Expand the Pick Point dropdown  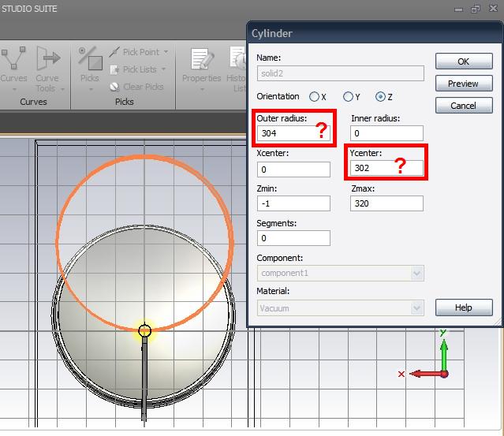[165, 52]
